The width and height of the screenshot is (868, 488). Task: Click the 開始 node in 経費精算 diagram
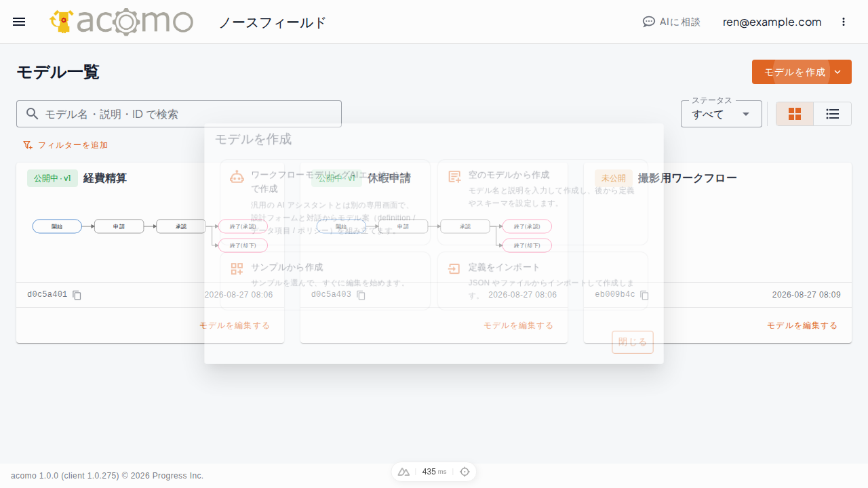coord(57,226)
